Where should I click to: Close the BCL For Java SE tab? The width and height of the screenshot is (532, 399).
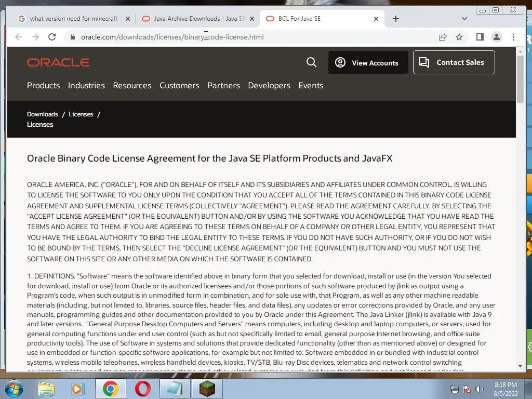(x=376, y=19)
